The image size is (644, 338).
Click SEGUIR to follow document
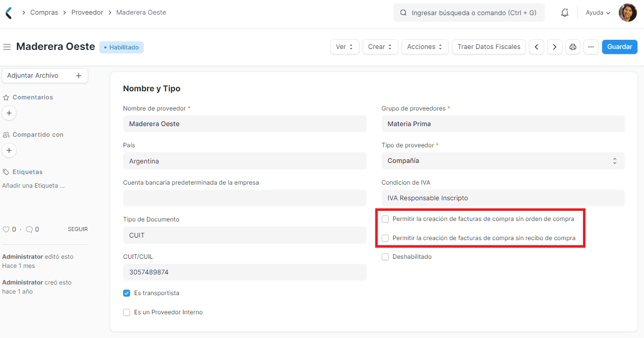click(78, 230)
